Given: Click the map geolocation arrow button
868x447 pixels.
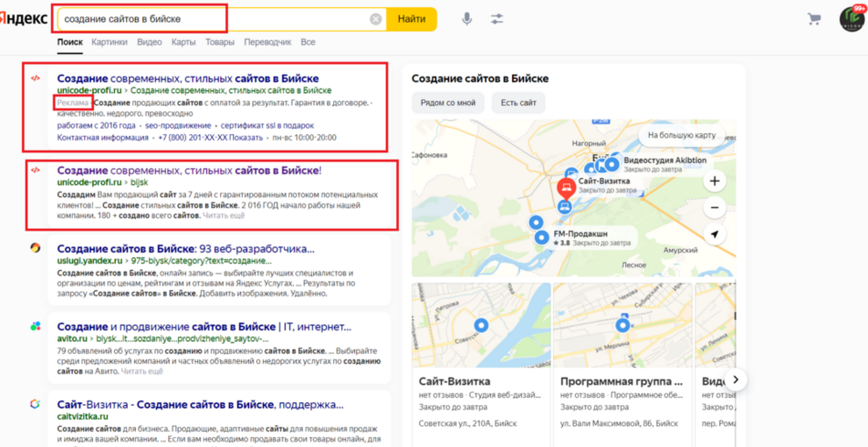Looking at the screenshot, I should point(715,234).
